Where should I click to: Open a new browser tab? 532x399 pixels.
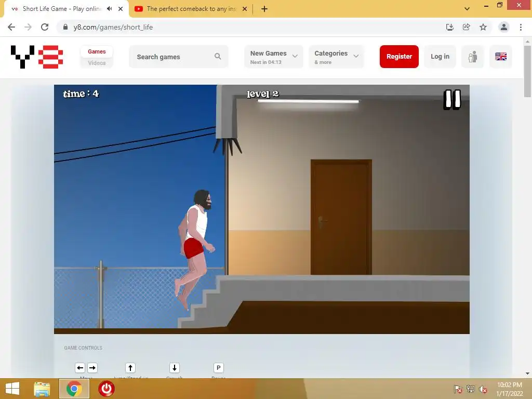264,9
